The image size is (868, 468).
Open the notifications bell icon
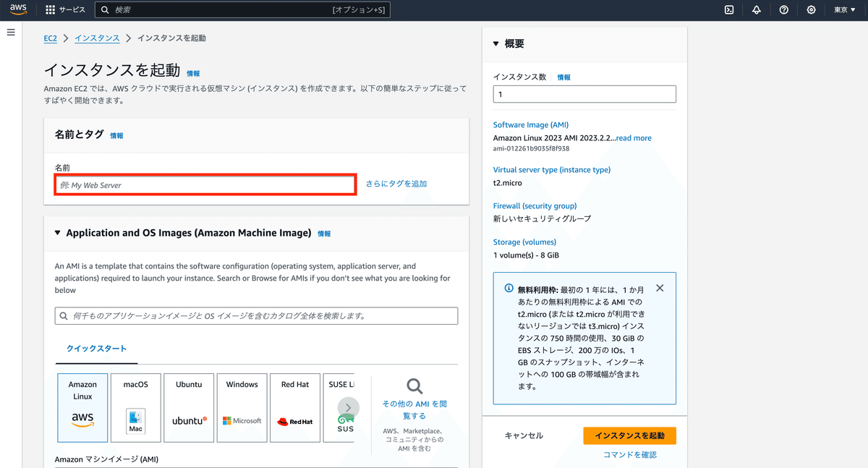coord(757,10)
